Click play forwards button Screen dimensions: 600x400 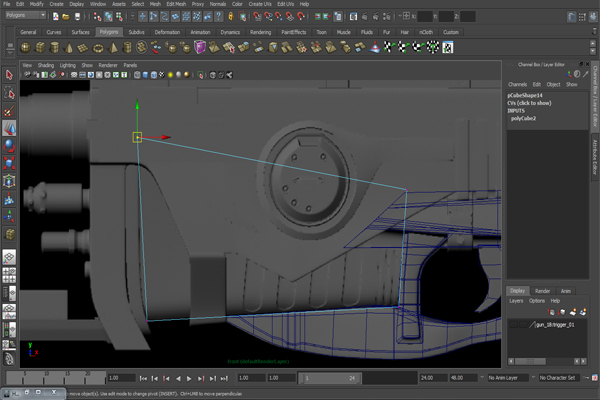tap(189, 379)
